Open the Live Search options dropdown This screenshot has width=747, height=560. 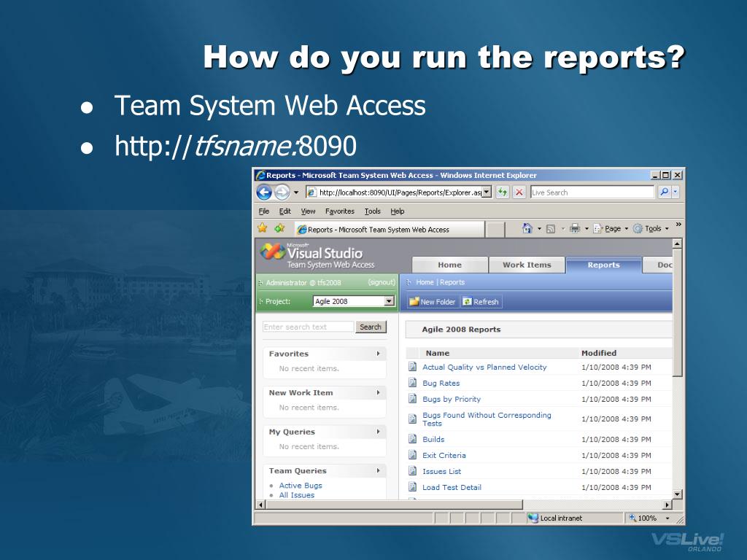tap(675, 192)
